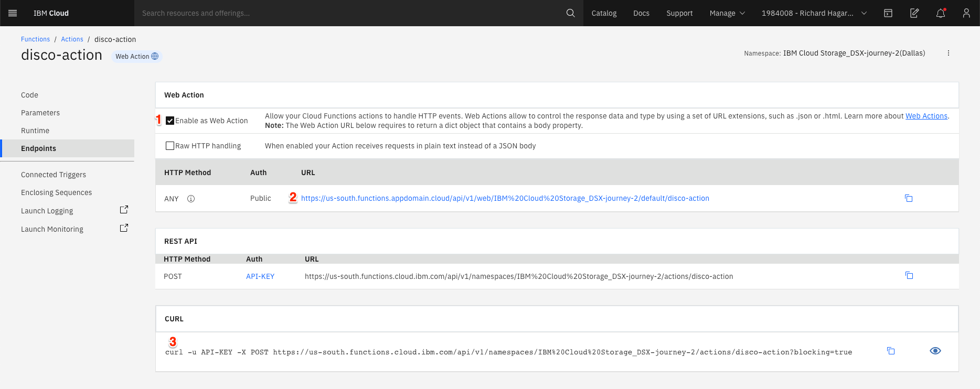Copy the Web Action URL
This screenshot has width=980, height=389.
pos(909,198)
